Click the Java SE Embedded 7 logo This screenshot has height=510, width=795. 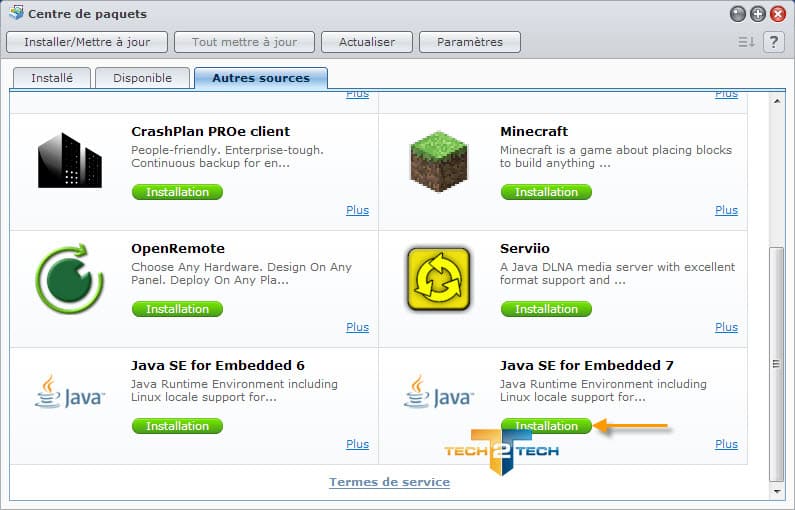point(439,392)
